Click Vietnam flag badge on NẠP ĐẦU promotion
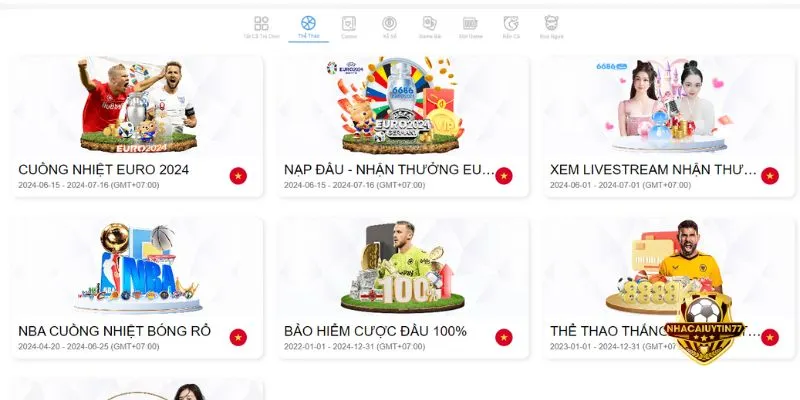800x400 pixels. pyautogui.click(x=504, y=176)
